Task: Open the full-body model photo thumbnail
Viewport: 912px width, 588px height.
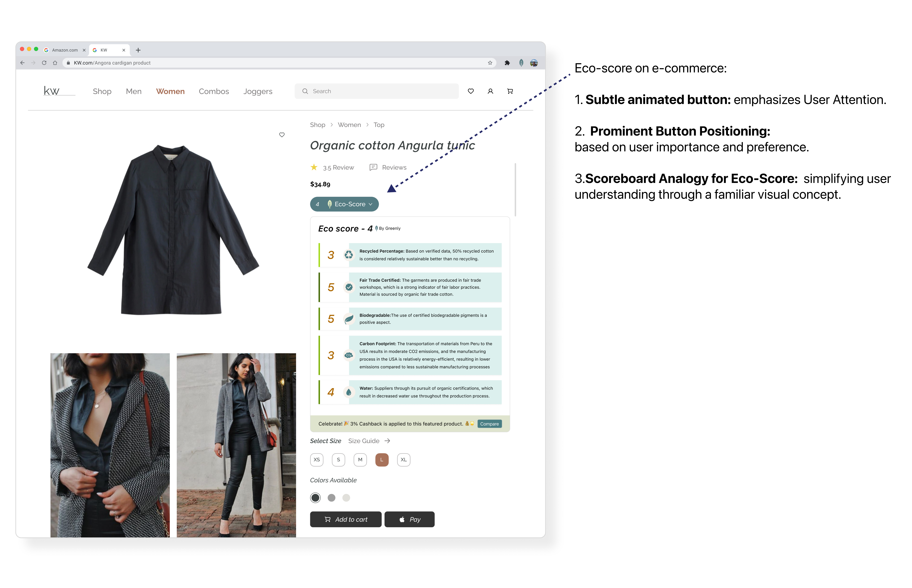Action: [x=236, y=445]
